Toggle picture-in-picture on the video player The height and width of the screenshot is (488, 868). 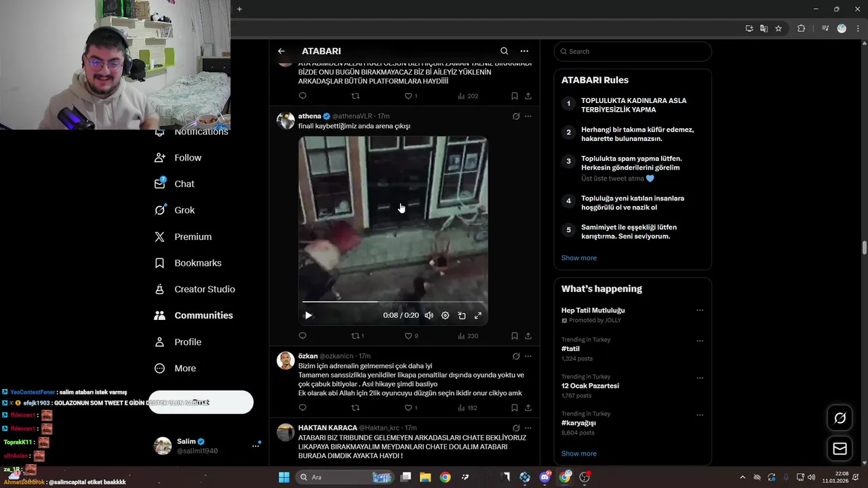(x=462, y=315)
